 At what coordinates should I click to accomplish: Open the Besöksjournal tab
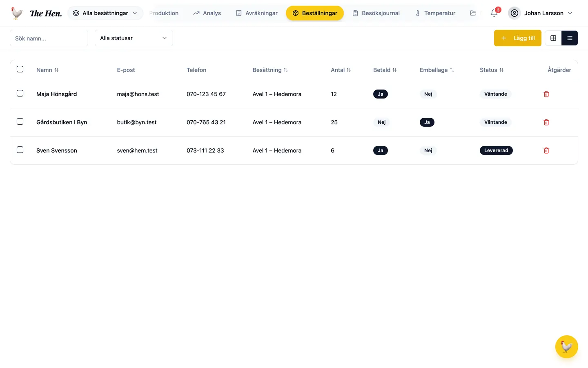376,13
